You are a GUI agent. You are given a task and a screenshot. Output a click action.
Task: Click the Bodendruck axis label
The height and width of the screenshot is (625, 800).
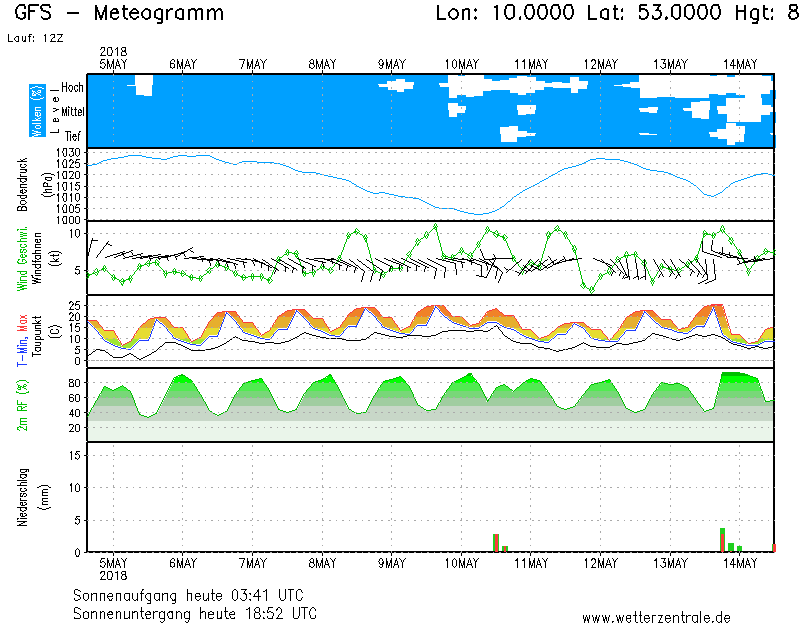tap(22, 184)
